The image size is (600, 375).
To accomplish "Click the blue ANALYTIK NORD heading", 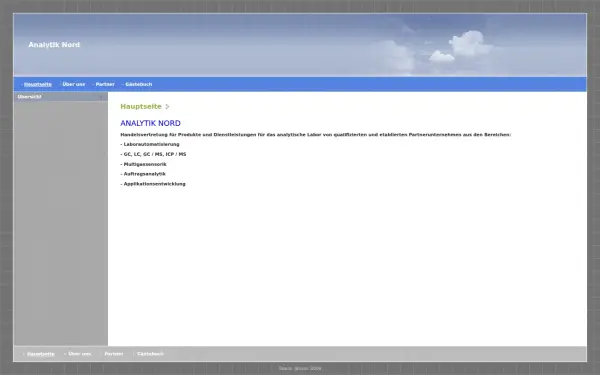I will pos(150,123).
